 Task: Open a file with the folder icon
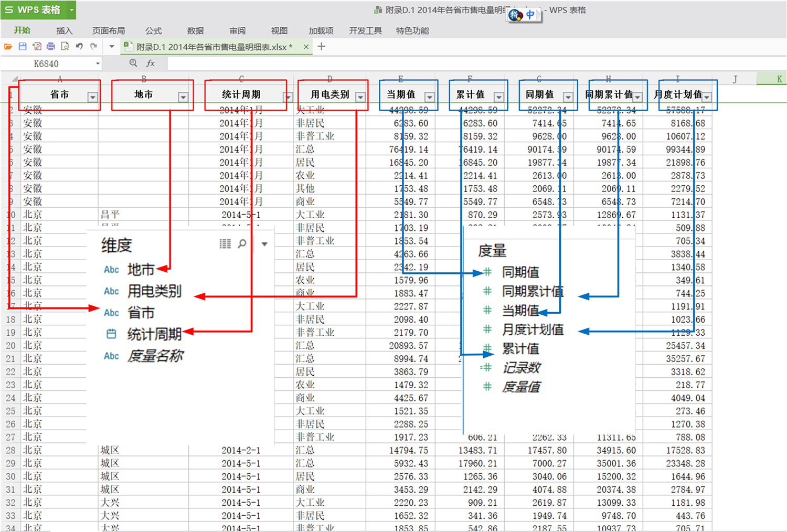tap(8, 46)
